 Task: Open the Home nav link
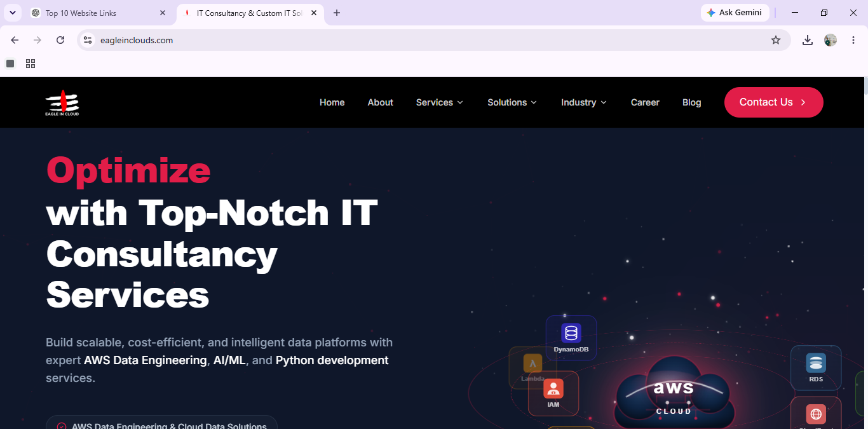(x=332, y=102)
